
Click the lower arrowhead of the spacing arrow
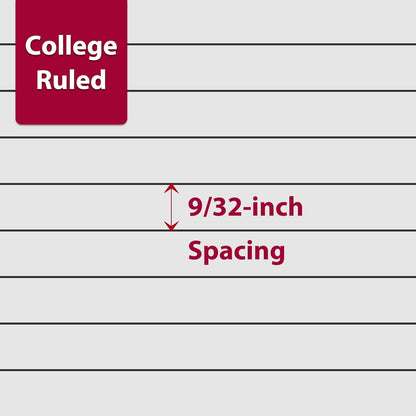click(172, 226)
